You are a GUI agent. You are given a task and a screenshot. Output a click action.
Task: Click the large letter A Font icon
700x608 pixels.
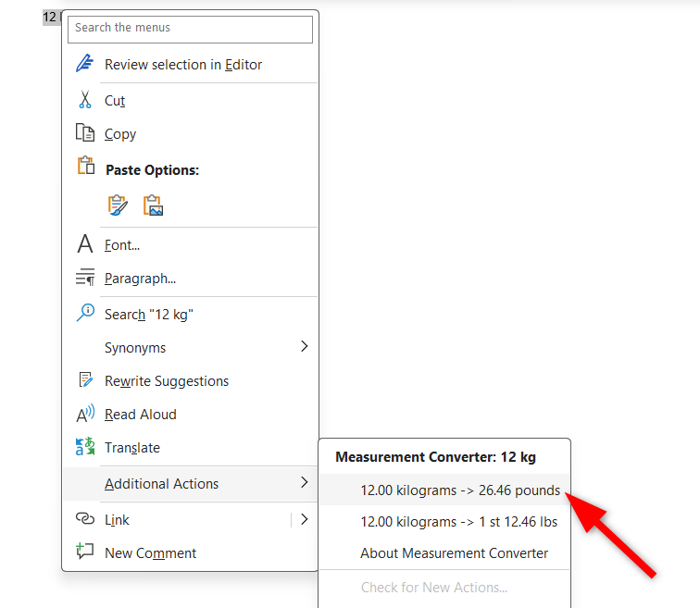(x=85, y=244)
